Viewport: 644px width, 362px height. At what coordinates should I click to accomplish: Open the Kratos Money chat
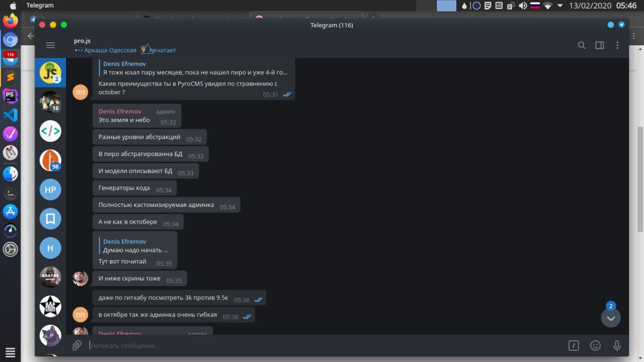pos(50,277)
